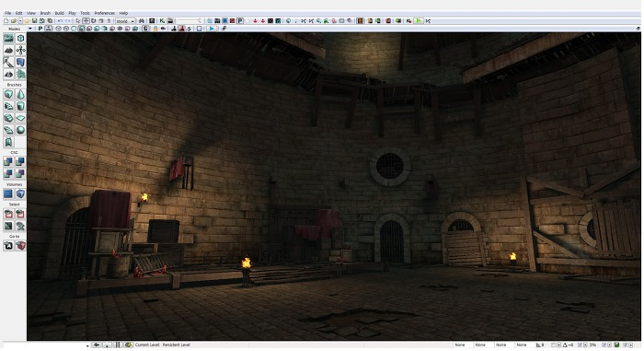
Task: Activate Mesh paint mode
Action: [8, 62]
